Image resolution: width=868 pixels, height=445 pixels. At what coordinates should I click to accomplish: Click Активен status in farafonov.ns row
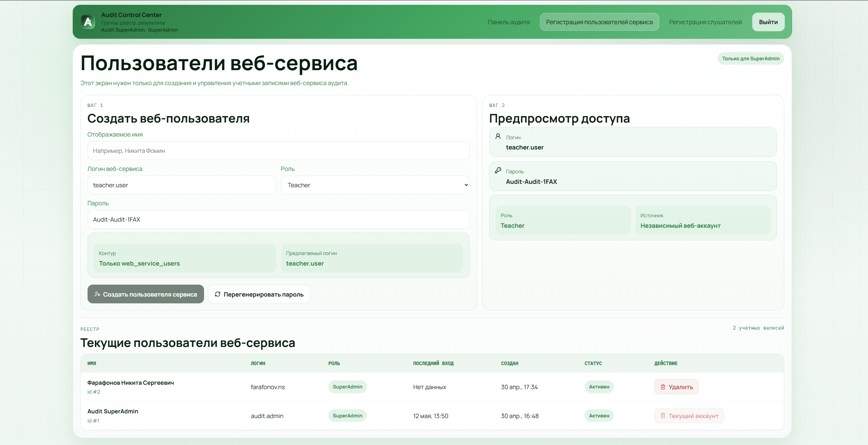click(x=599, y=387)
